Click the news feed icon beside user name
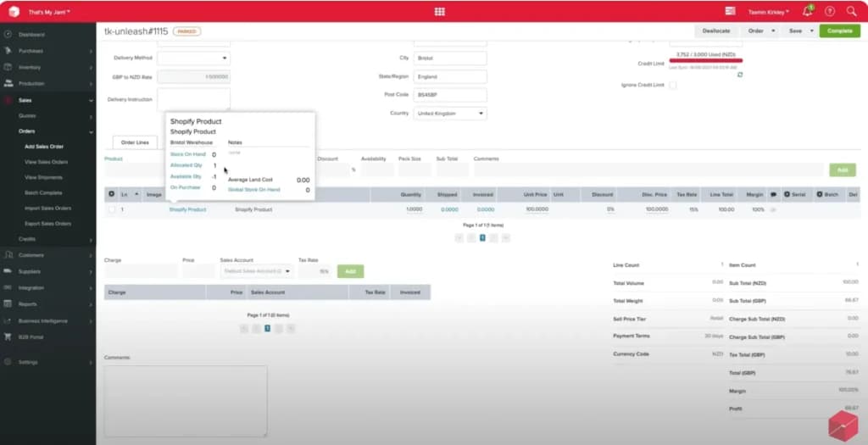Screen dimensions: 868x445 click(730, 11)
